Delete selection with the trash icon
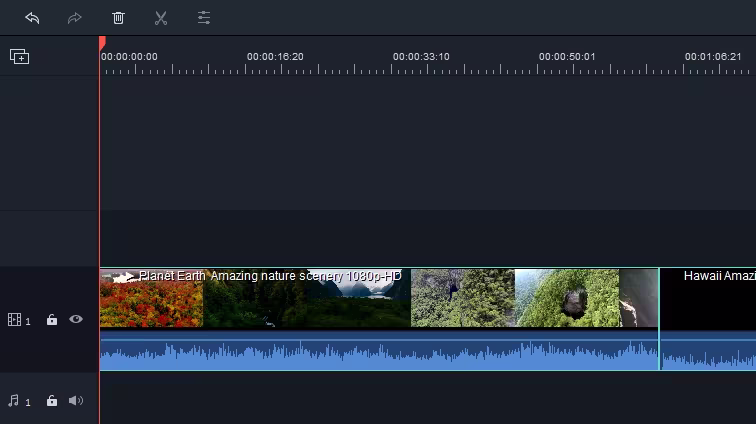 [118, 18]
